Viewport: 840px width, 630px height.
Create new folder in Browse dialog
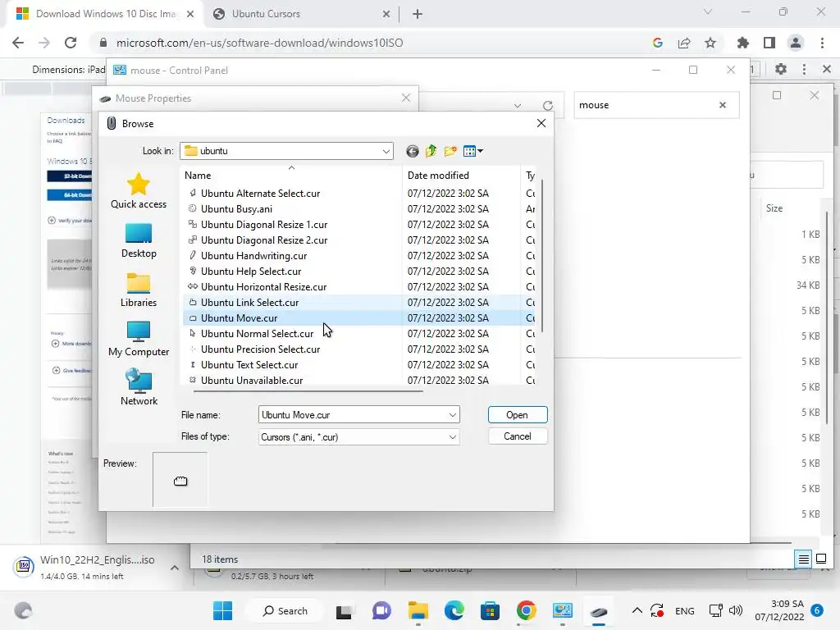450,151
